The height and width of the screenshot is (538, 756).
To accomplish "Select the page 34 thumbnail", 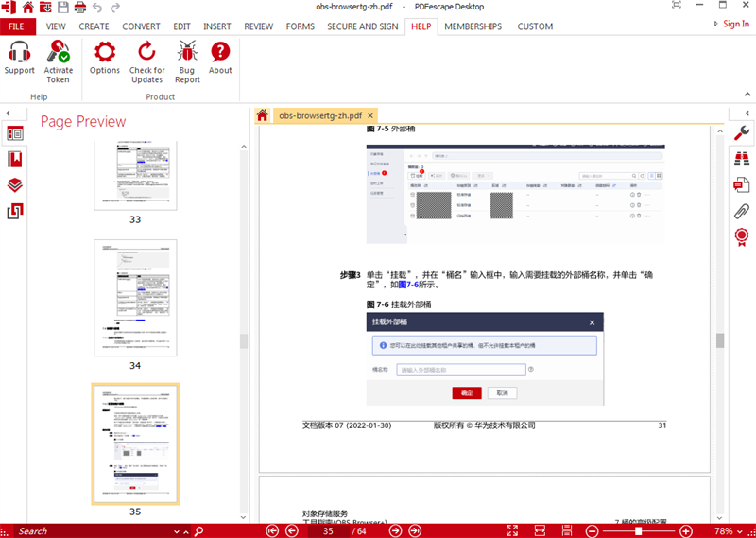I will pyautogui.click(x=135, y=298).
